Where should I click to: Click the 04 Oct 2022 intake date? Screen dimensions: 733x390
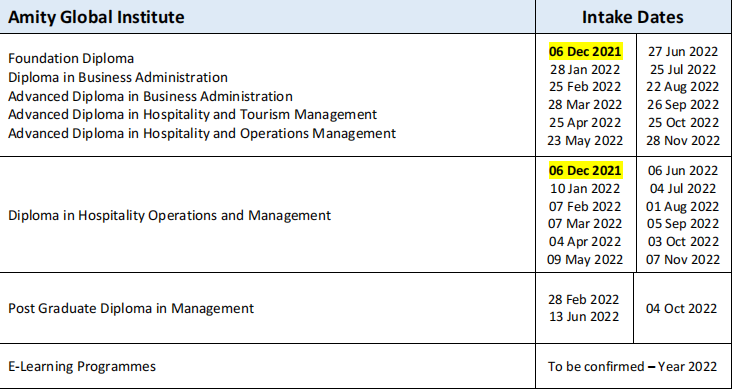tap(681, 309)
